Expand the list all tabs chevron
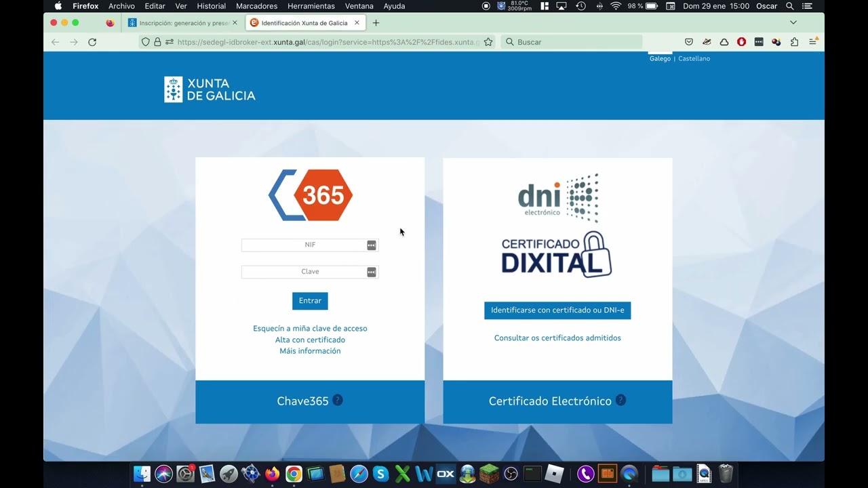Viewport: 868px width, 488px height. [x=793, y=22]
